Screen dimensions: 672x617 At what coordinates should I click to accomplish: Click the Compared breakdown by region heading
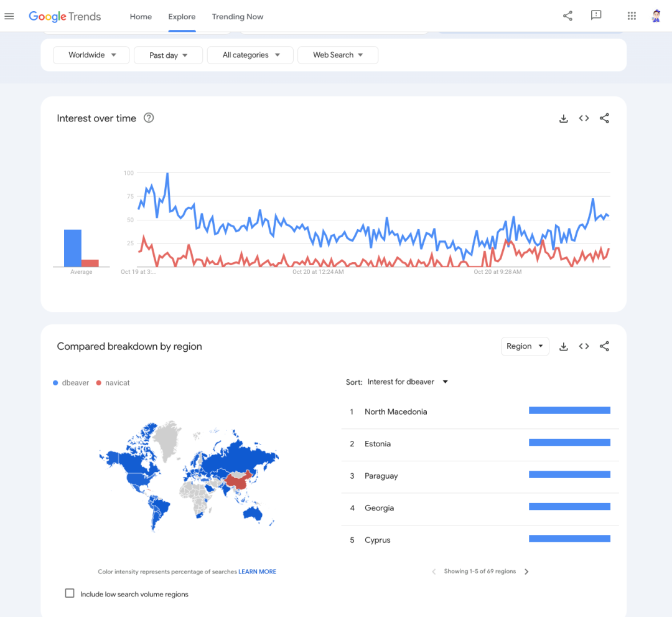[129, 346]
